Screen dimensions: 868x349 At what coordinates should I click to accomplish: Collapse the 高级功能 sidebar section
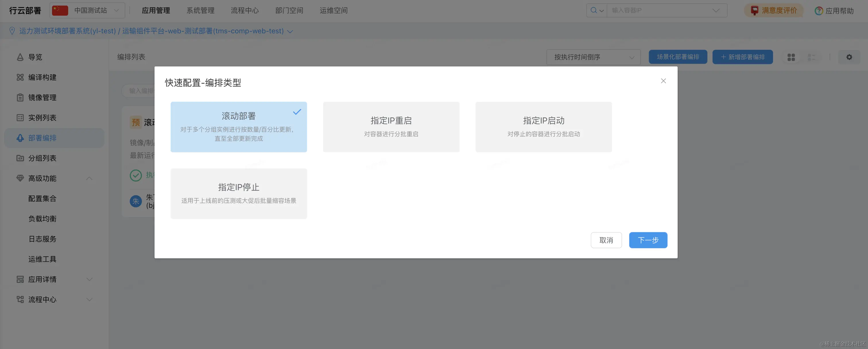[89, 179]
